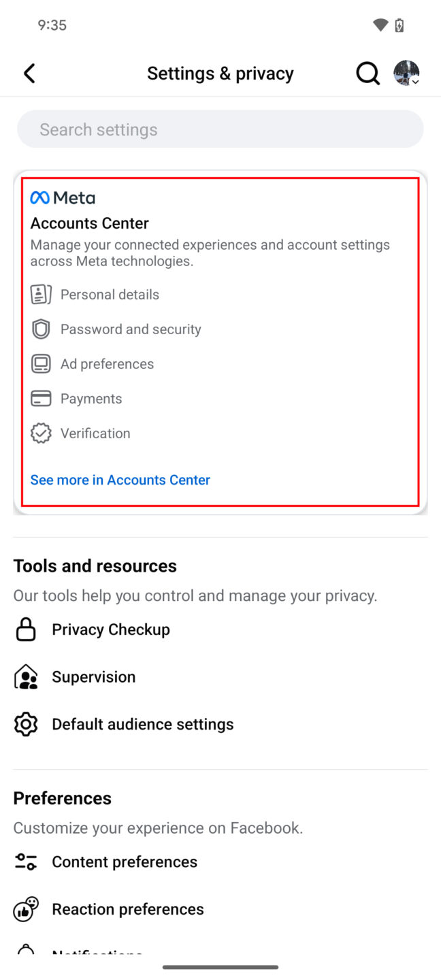441x980 pixels.
Task: Open See more in Accounts Center
Action: 120,480
